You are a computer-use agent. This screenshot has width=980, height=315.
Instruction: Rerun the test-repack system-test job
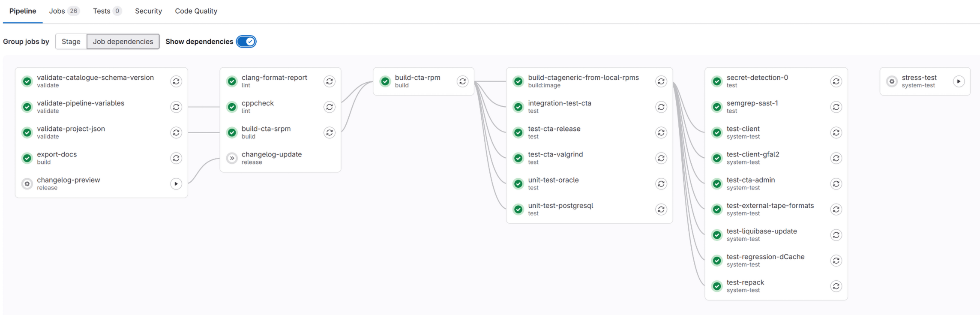(x=836, y=286)
